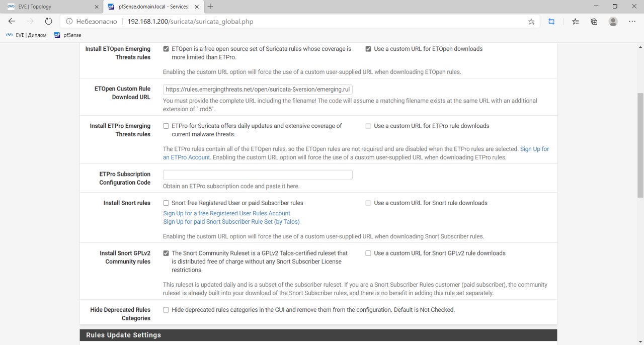Click the ETOpen Custom Rule Download URL label

click(x=122, y=93)
